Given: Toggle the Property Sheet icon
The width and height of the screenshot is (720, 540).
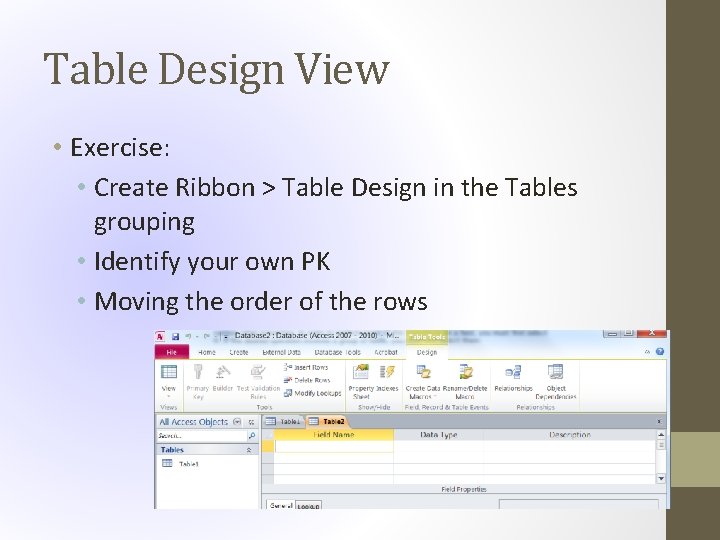Looking at the screenshot, I should 361,372.
